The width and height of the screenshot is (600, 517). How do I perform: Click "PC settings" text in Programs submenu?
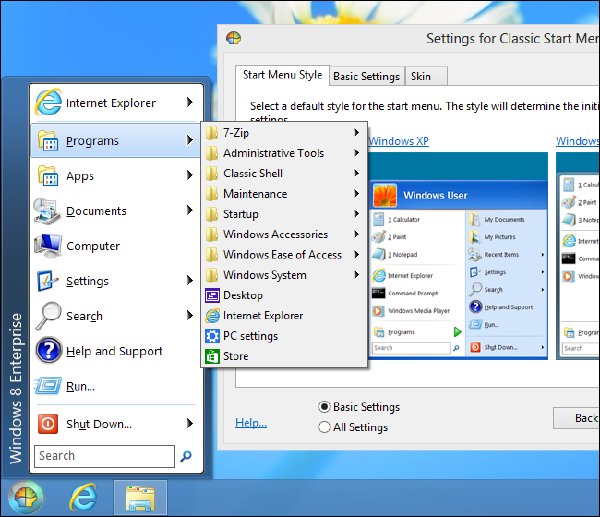point(251,336)
